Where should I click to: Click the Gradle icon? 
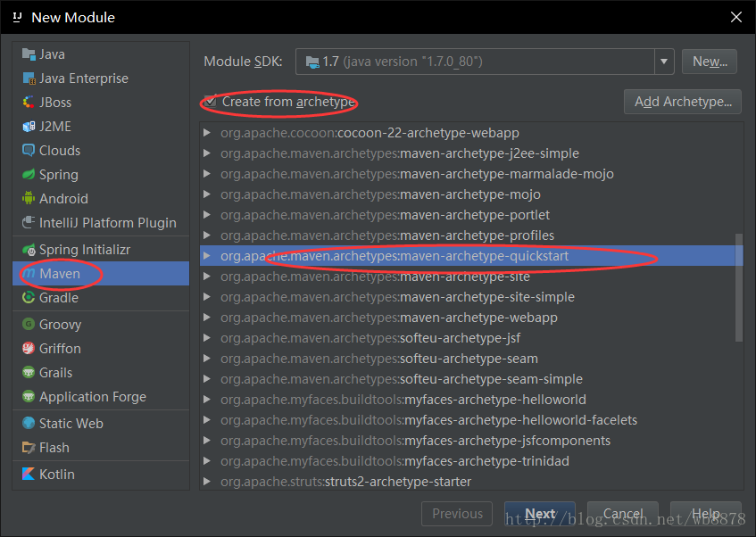(29, 297)
